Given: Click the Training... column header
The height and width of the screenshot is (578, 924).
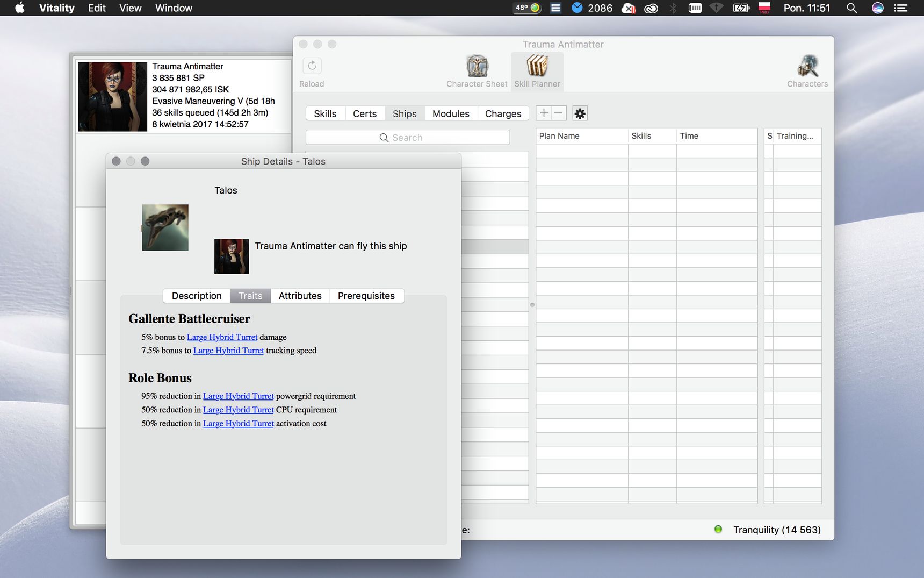Looking at the screenshot, I should point(797,136).
